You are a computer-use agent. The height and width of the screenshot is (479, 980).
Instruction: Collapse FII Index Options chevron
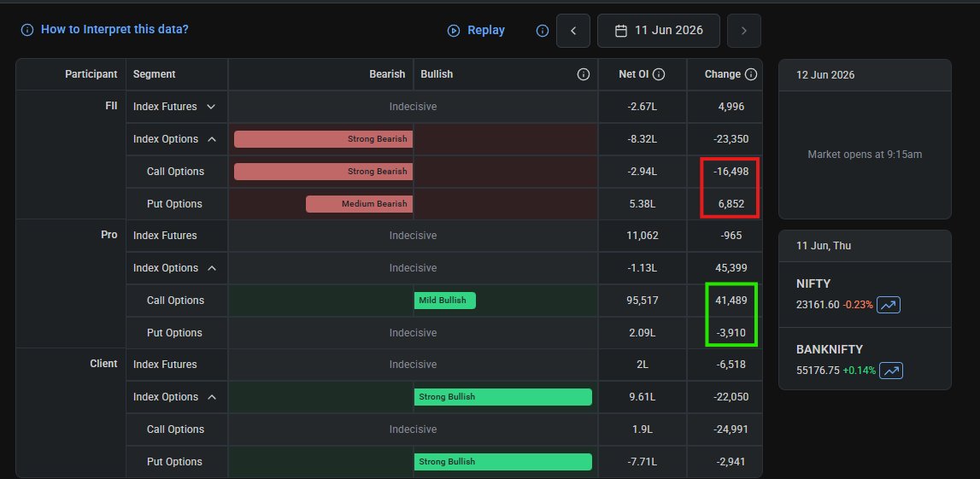[x=212, y=139]
